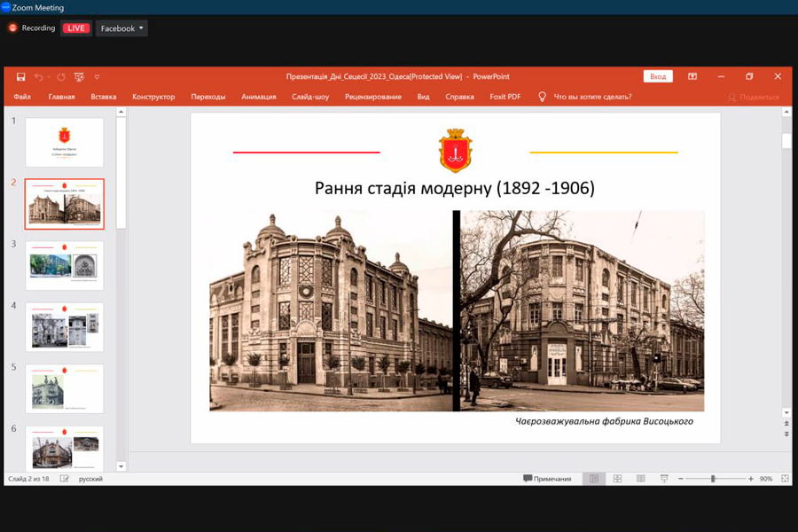
Task: Click the Redo/repeat icon
Action: pyautogui.click(x=61, y=77)
